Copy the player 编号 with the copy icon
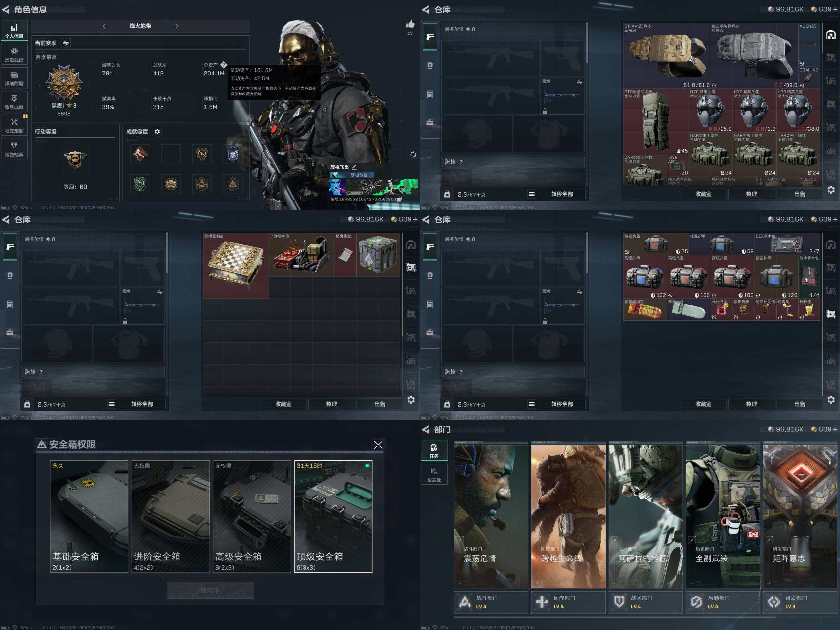Image resolution: width=840 pixels, height=630 pixels. click(399, 199)
